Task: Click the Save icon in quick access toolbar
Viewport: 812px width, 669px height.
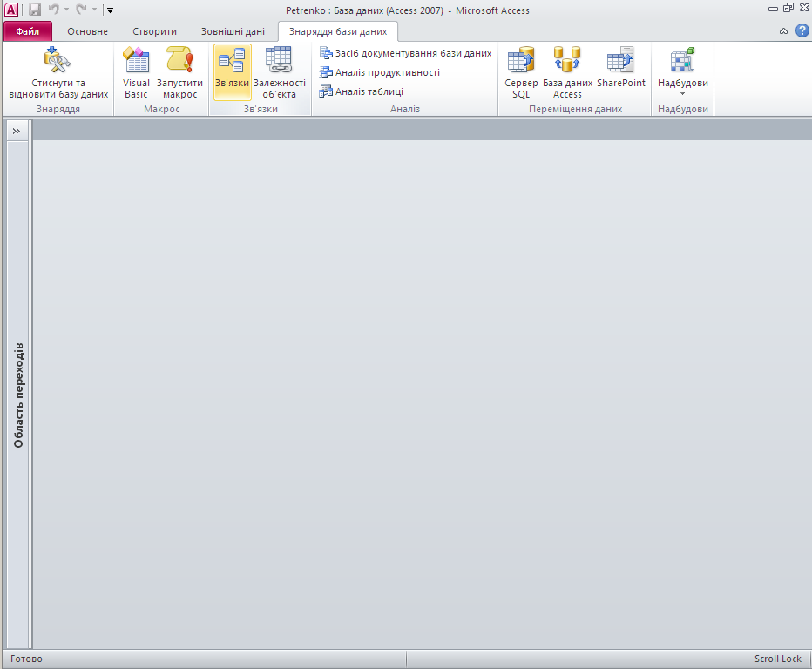Action: click(x=35, y=10)
